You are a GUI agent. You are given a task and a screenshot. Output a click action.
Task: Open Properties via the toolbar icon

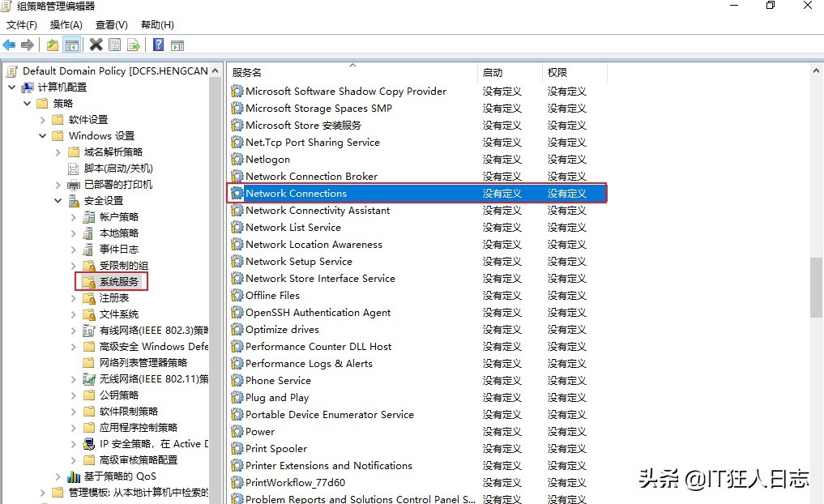tap(114, 45)
